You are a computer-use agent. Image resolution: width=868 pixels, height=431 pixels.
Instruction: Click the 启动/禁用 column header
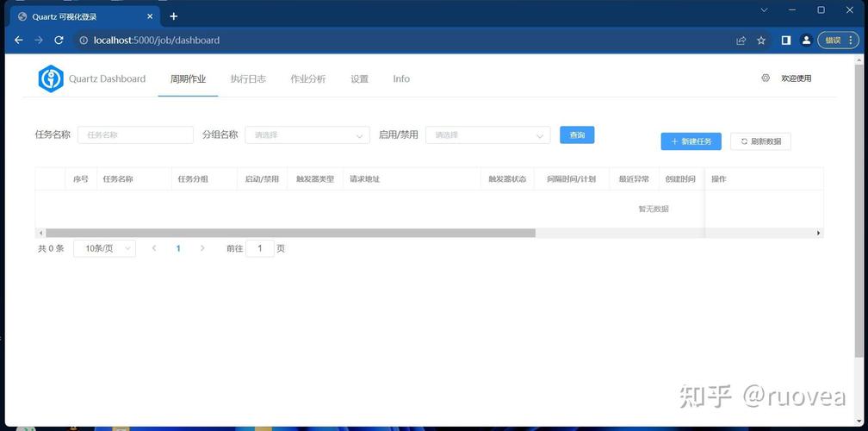(262, 179)
